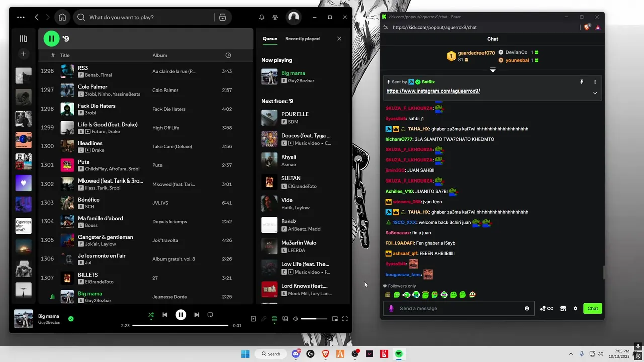Click Big mama album art in player bar
This screenshot has height=362, width=644.
pyautogui.click(x=23, y=319)
